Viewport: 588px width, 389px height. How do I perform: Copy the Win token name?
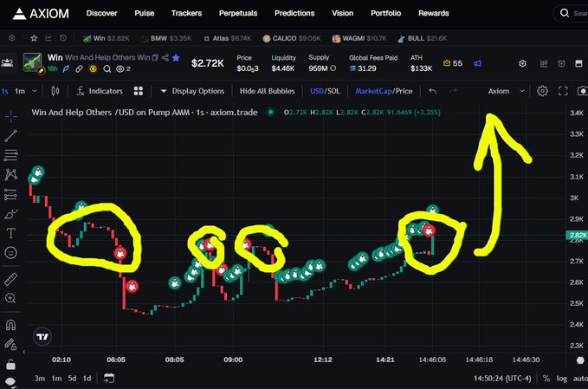(x=155, y=57)
